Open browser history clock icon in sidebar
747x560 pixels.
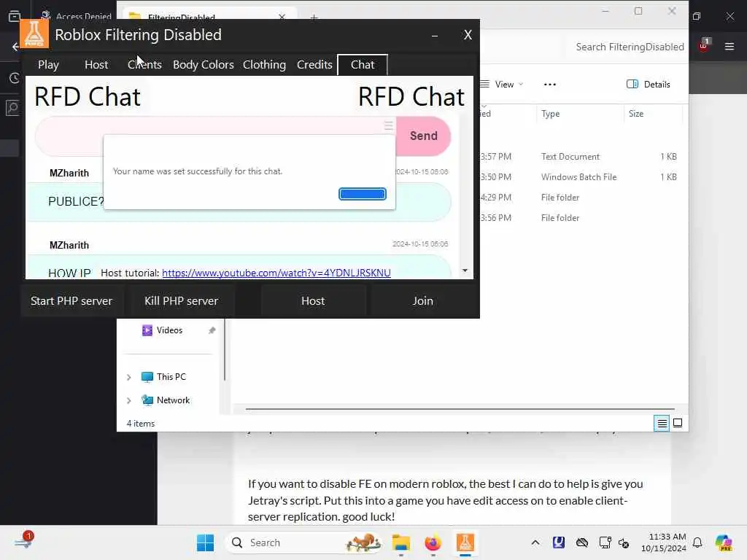pos(15,78)
